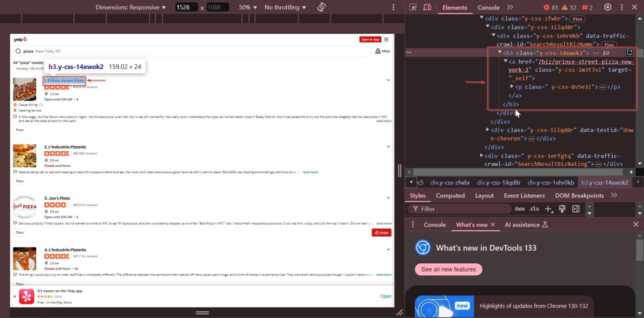The width and height of the screenshot is (644, 318).
Task: Toggle the :hov element state button
Action: tap(520, 209)
